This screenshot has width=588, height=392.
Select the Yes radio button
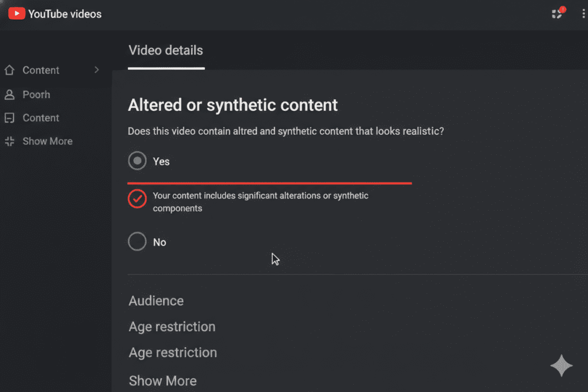click(137, 161)
